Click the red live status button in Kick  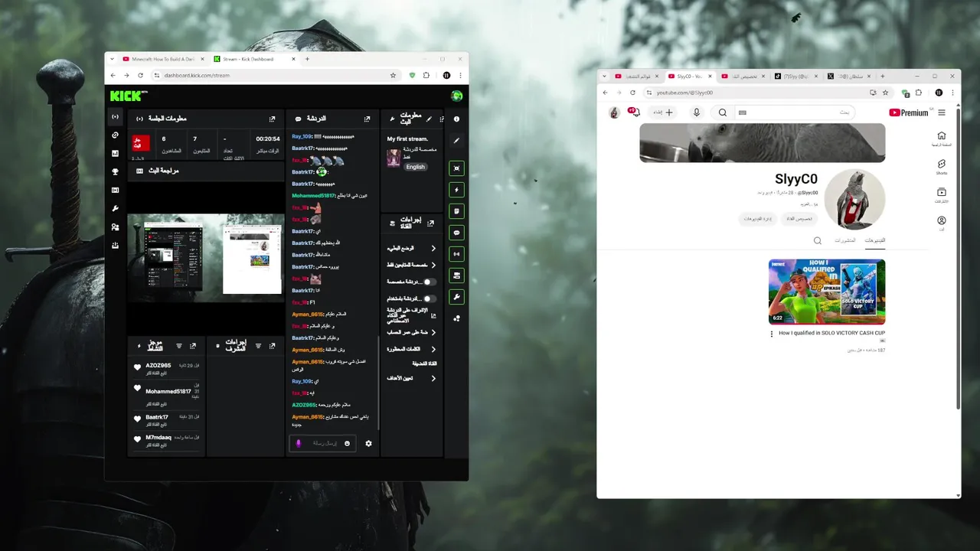(141, 143)
